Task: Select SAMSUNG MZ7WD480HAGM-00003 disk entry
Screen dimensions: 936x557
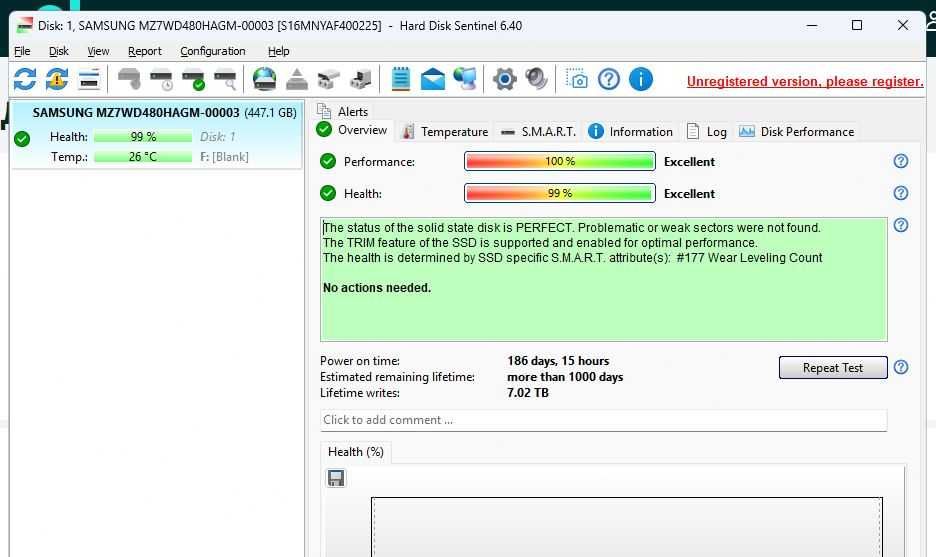Action: click(157, 136)
